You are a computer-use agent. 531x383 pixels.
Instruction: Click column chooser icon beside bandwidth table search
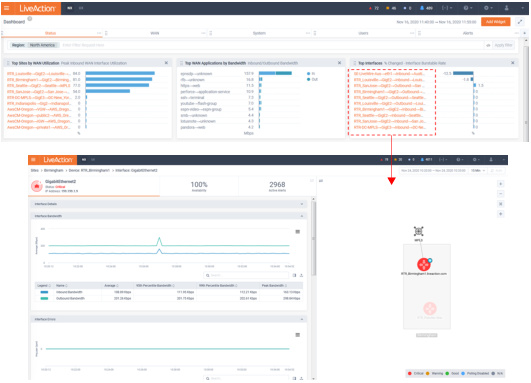coord(294,275)
